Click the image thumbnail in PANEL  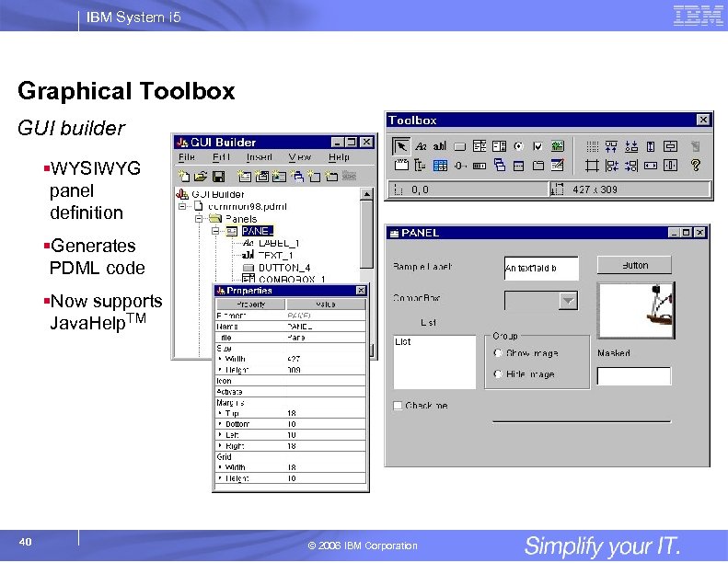pos(636,311)
